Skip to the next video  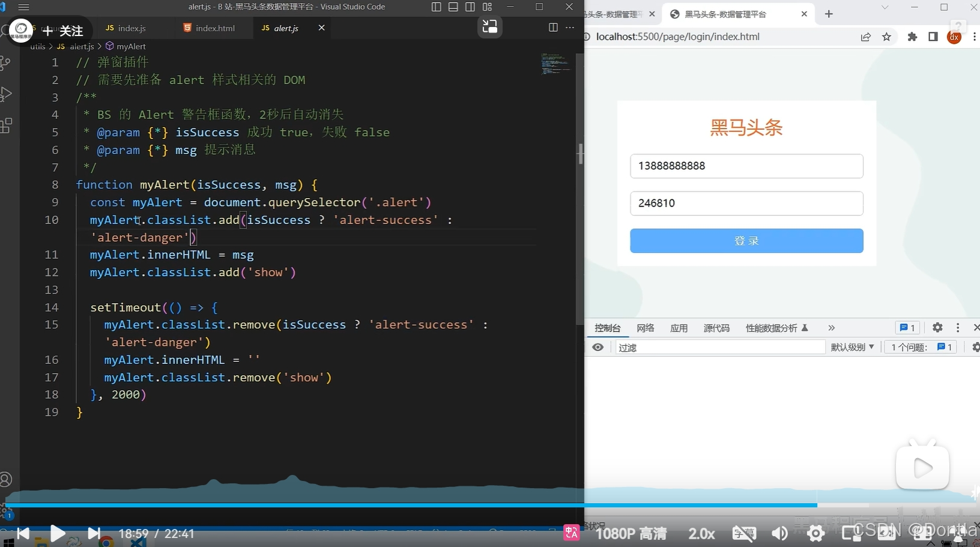pyautogui.click(x=94, y=533)
